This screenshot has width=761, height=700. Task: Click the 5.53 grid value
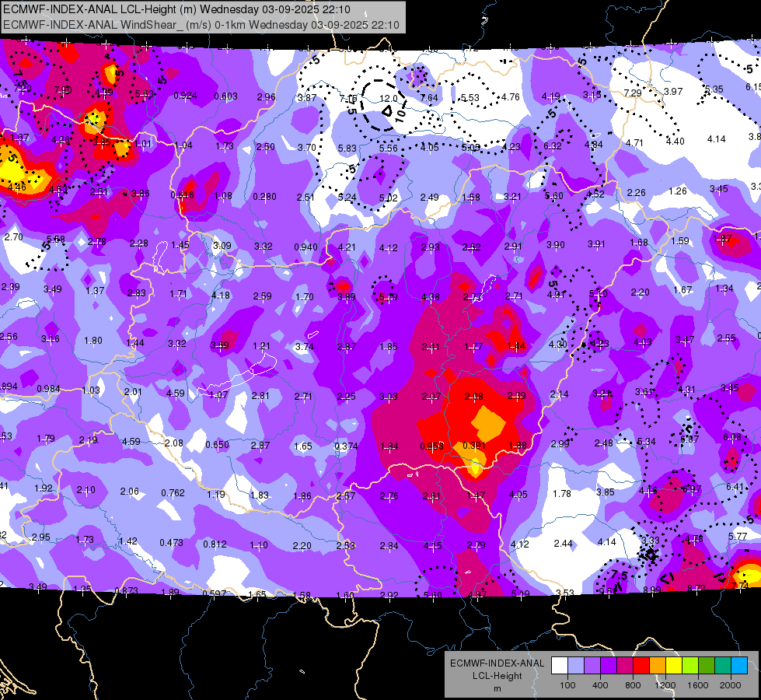pyautogui.click(x=470, y=98)
